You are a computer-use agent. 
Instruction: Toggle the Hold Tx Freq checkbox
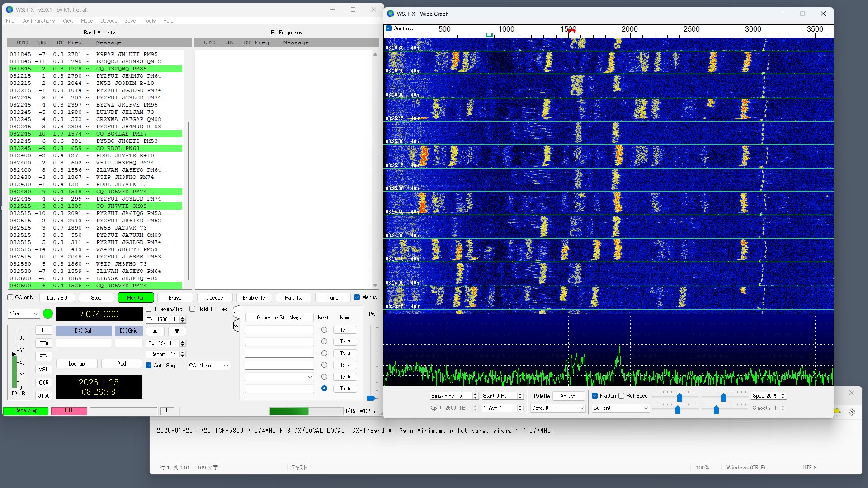[193, 309]
